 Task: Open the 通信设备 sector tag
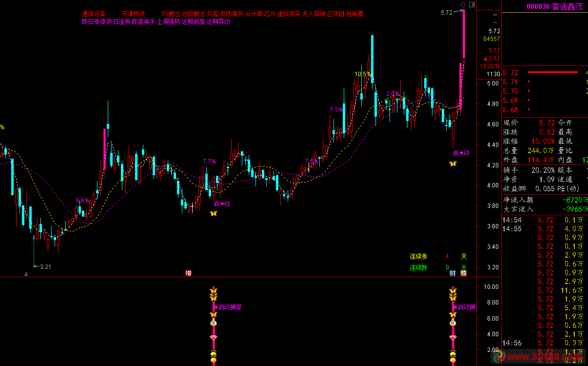click(x=94, y=14)
